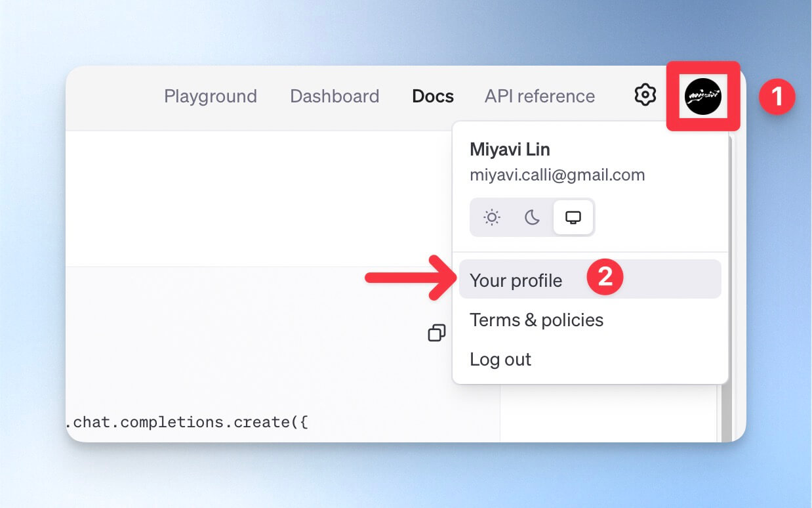Open the Playground tab

pos(211,96)
